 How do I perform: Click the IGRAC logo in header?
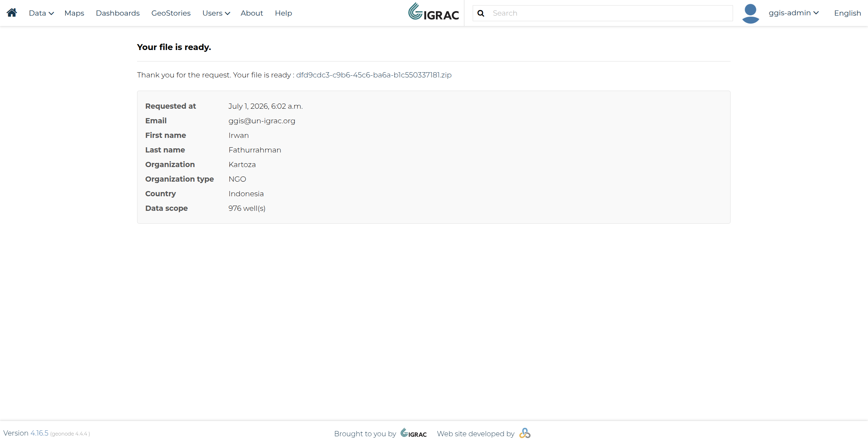pos(433,11)
